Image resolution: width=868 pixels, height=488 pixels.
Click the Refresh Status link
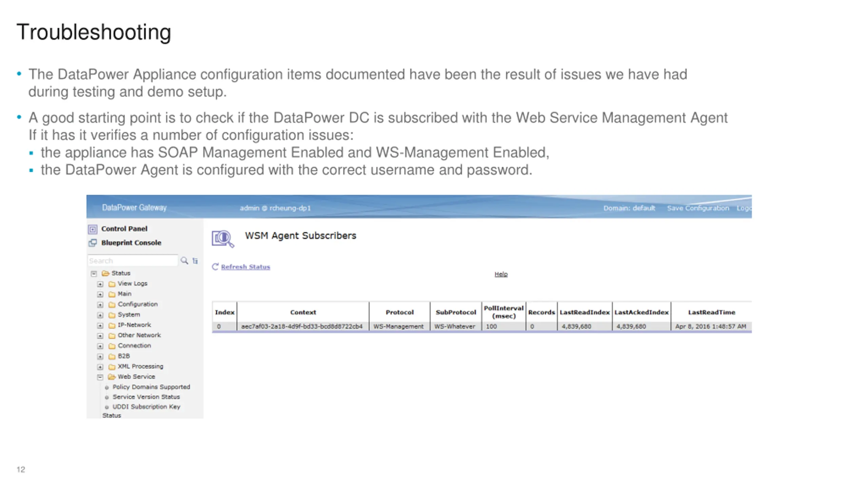[x=245, y=267]
